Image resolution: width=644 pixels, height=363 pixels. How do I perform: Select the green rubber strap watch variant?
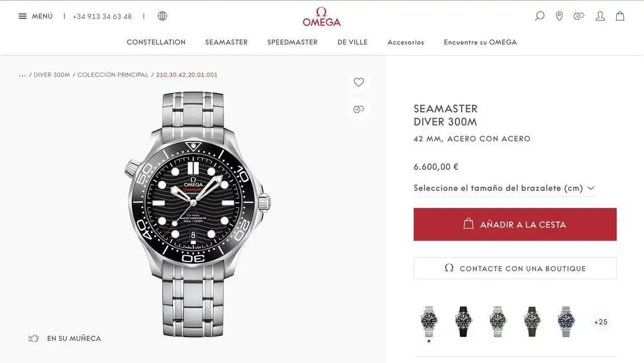[x=532, y=321]
